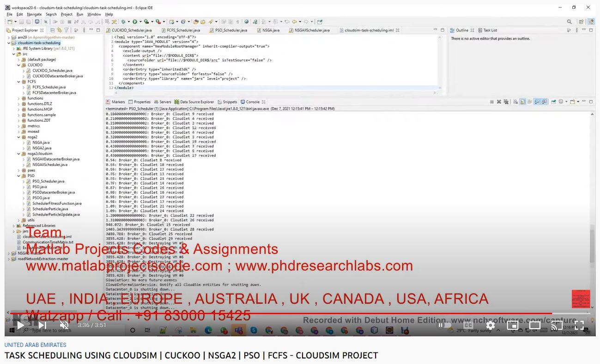Click the green Run button in toolbar
The width and height of the screenshot is (600, 364).
pyautogui.click(x=134, y=22)
